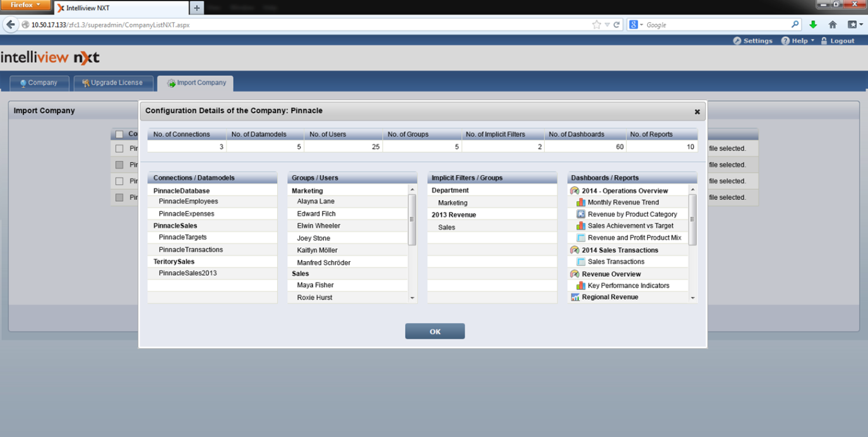
Task: Close the Configuration Details dialog
Action: click(697, 112)
